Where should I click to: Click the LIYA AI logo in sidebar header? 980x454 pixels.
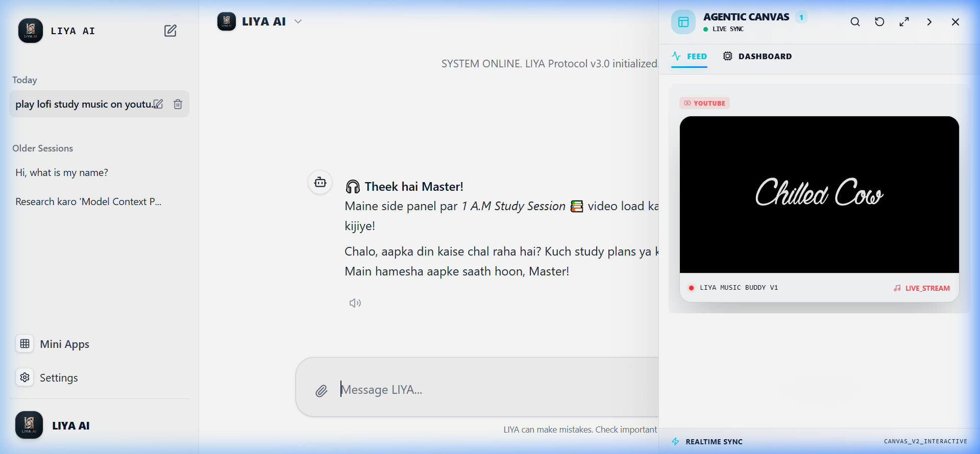(x=31, y=31)
